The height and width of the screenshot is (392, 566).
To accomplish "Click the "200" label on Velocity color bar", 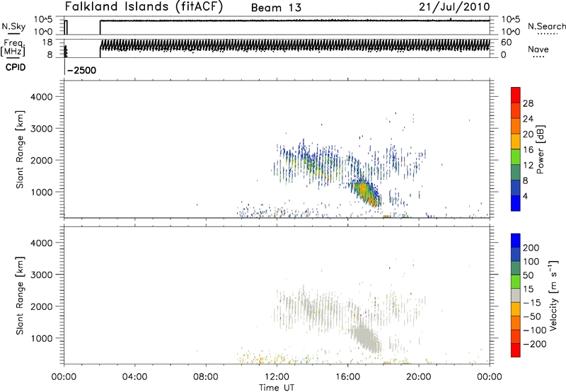I will [x=531, y=248].
